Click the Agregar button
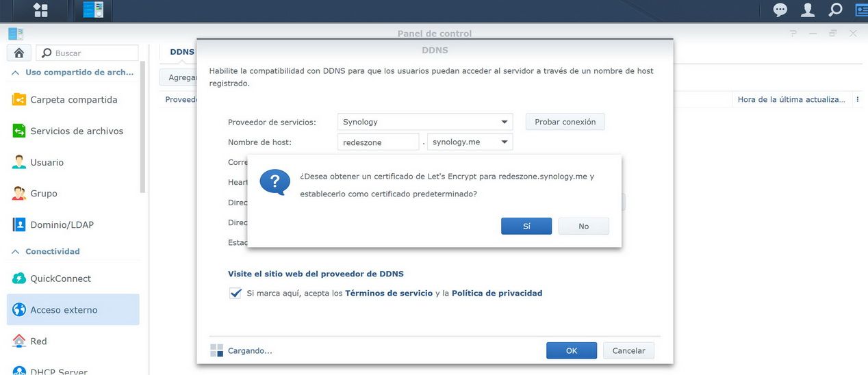Viewport: 868px width, 375px height. pos(179,77)
